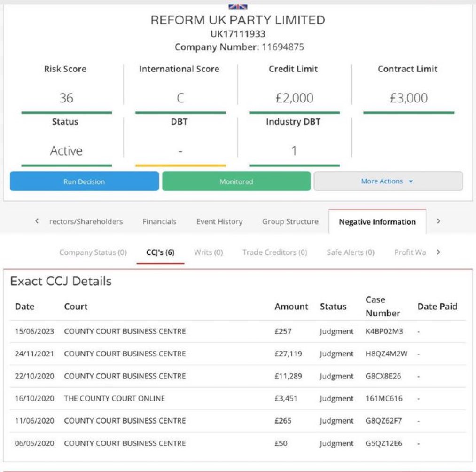Click the £3,451 amount cell
This screenshot has width=476, height=472.
click(286, 399)
